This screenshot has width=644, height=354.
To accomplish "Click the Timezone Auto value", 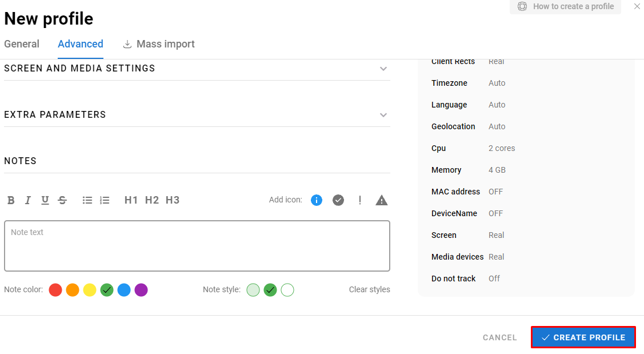I will point(497,83).
